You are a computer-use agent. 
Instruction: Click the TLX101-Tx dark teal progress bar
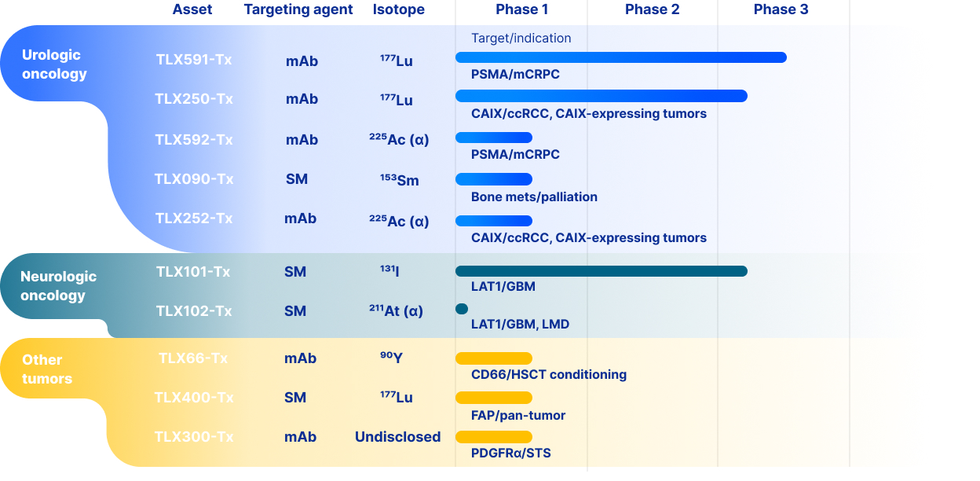coord(601,271)
